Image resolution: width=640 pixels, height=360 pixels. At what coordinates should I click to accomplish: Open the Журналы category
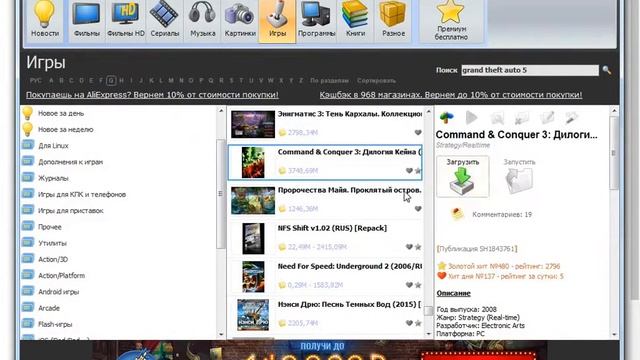coord(53,178)
